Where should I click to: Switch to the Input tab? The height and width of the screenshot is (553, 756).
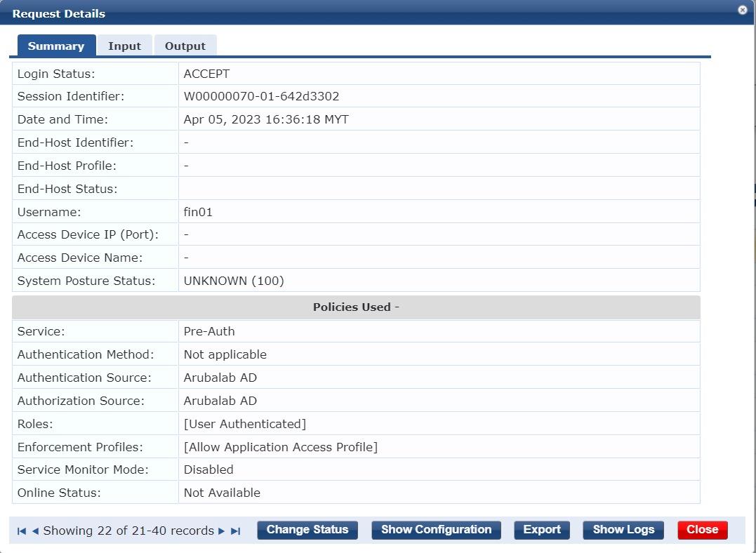(124, 45)
